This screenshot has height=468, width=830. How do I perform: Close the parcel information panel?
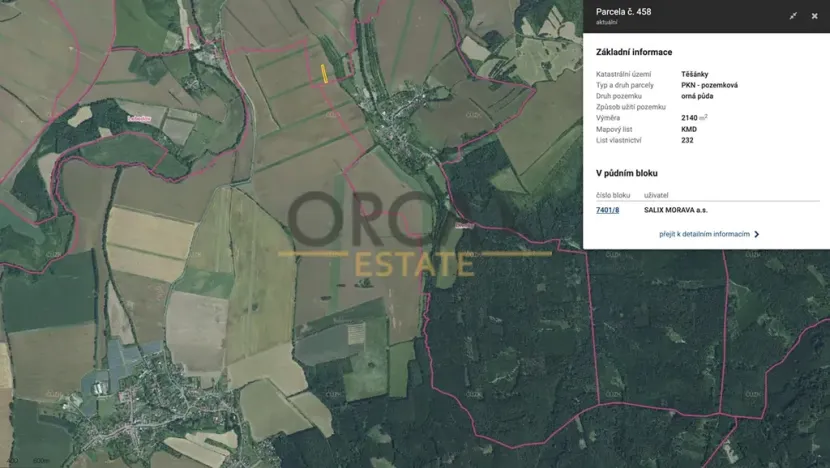tap(814, 16)
